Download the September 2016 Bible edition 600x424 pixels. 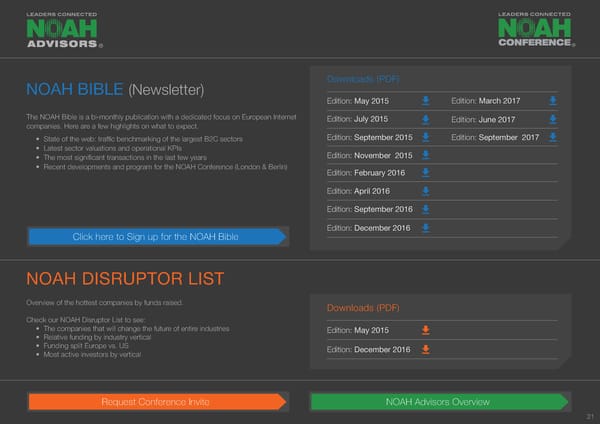point(425,209)
